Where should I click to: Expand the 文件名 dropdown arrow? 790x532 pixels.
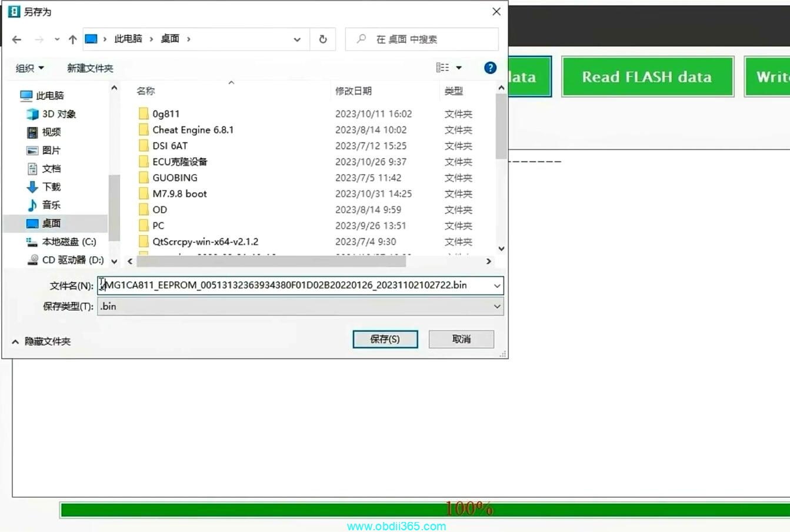click(x=497, y=286)
